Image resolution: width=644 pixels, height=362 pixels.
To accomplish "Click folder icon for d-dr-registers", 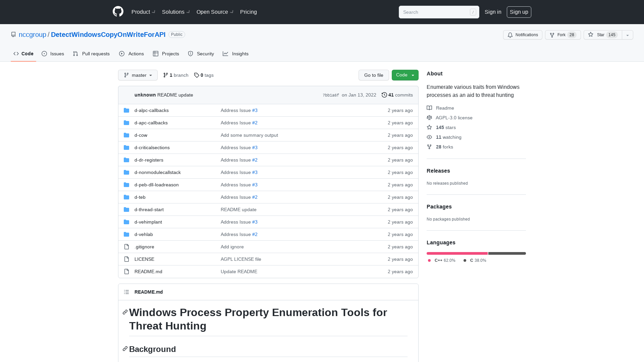I will pyautogui.click(x=126, y=160).
